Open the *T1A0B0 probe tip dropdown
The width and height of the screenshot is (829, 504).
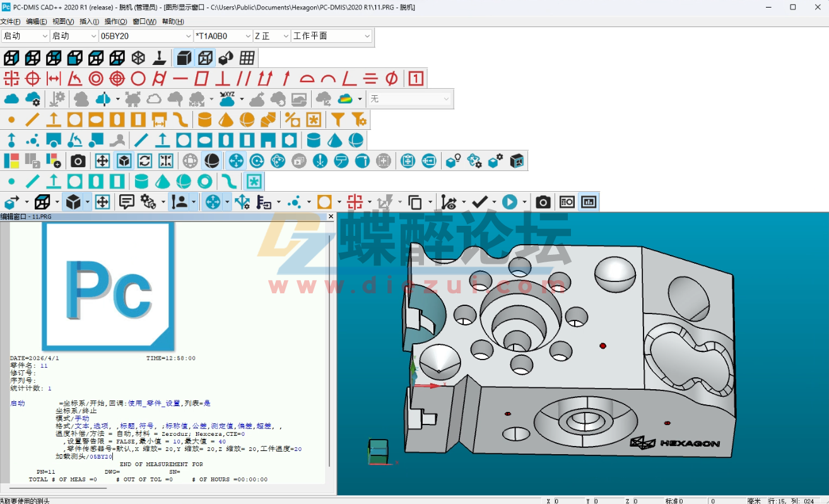[x=249, y=36]
